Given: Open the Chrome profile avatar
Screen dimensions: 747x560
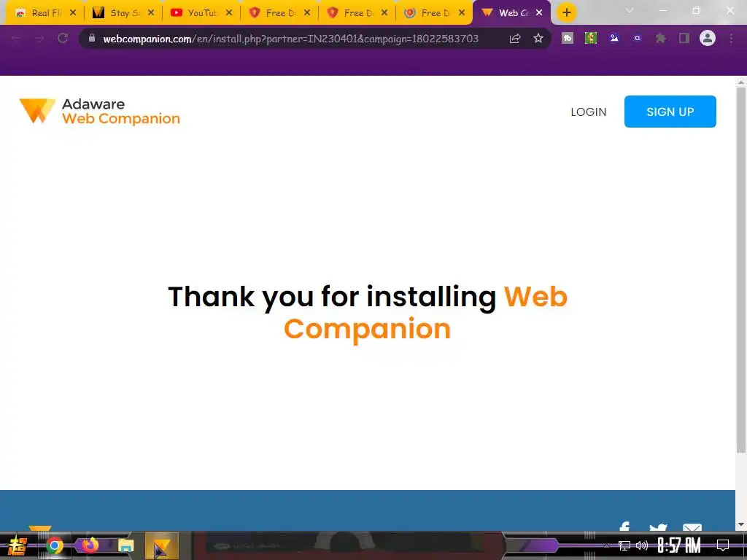Looking at the screenshot, I should pos(708,38).
